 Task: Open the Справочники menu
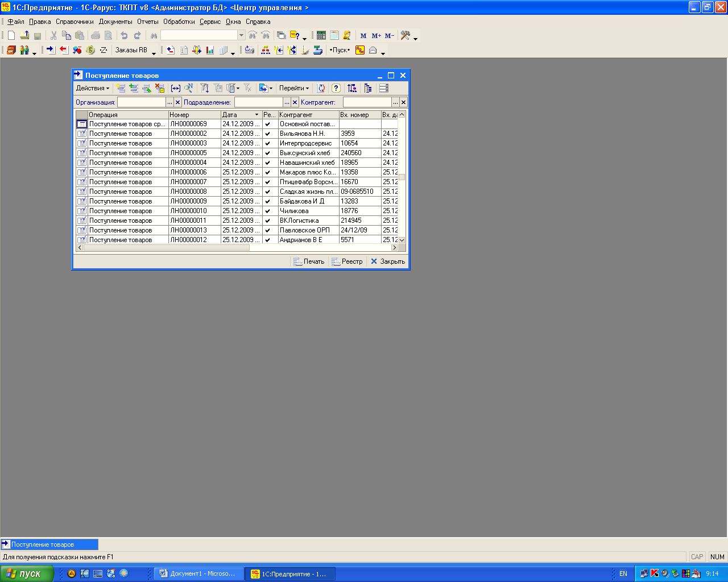[75, 22]
